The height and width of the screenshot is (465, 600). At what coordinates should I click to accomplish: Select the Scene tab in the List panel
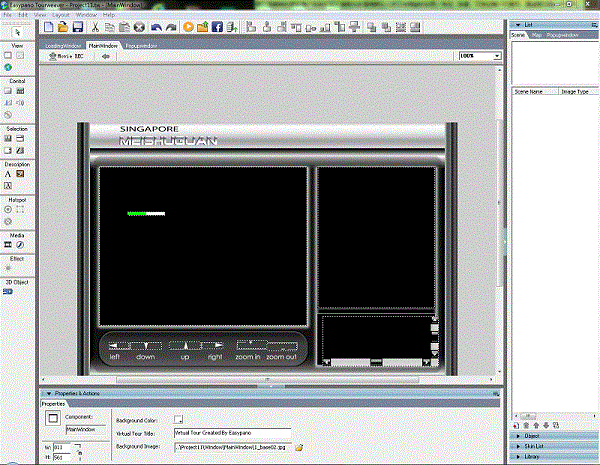[x=518, y=35]
